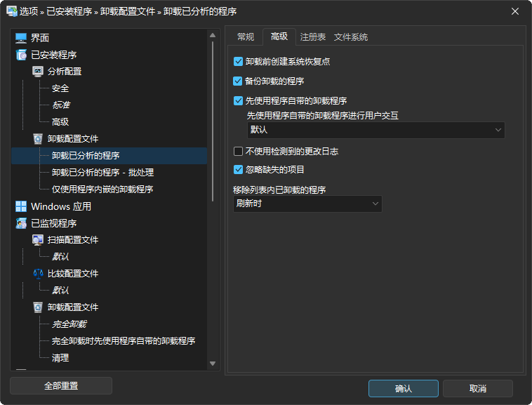Open the 注册表 tab
The image size is (532, 405).
pyautogui.click(x=312, y=37)
